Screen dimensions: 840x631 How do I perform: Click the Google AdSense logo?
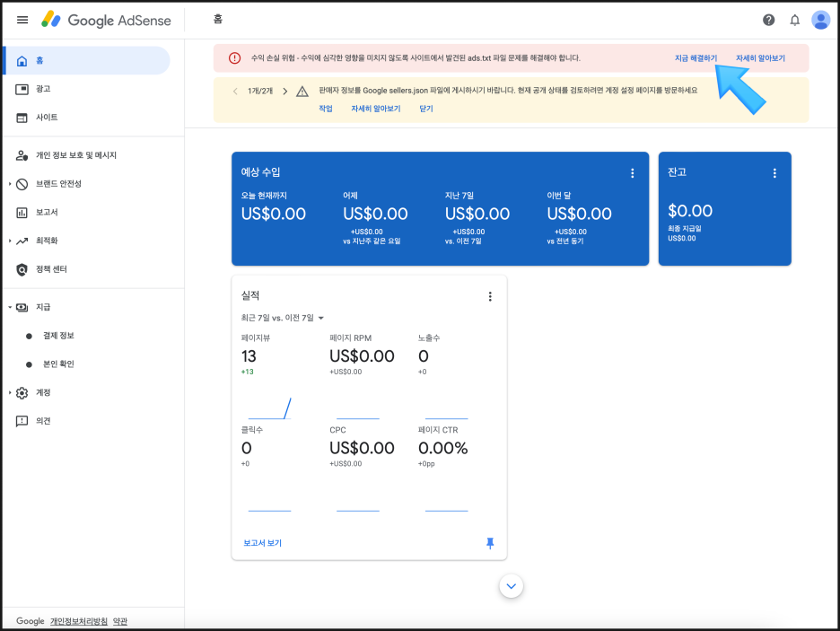coord(106,20)
